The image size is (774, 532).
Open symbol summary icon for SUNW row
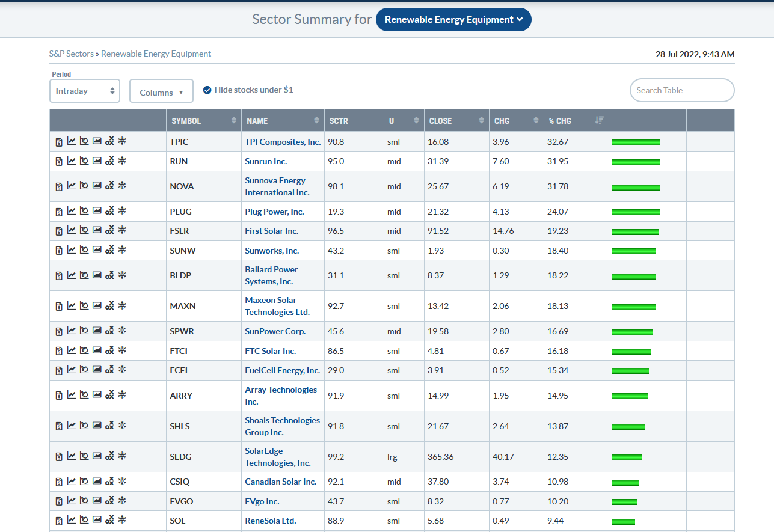click(59, 251)
